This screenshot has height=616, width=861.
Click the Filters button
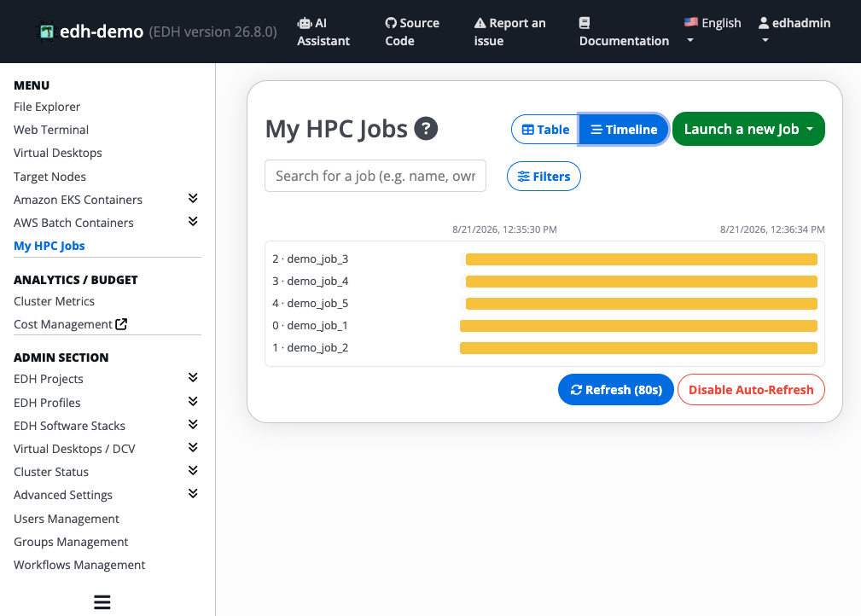544,177
